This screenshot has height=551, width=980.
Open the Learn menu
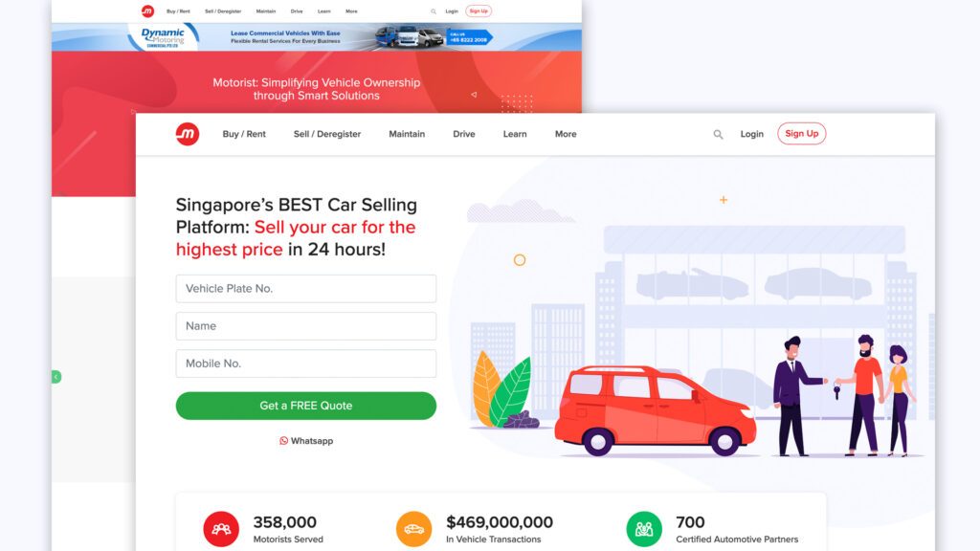click(x=515, y=134)
